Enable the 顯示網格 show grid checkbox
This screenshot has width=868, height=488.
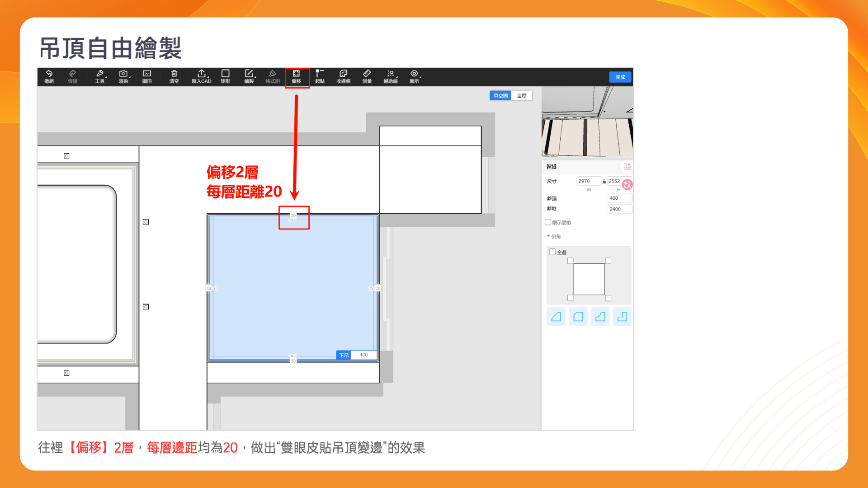tap(548, 222)
